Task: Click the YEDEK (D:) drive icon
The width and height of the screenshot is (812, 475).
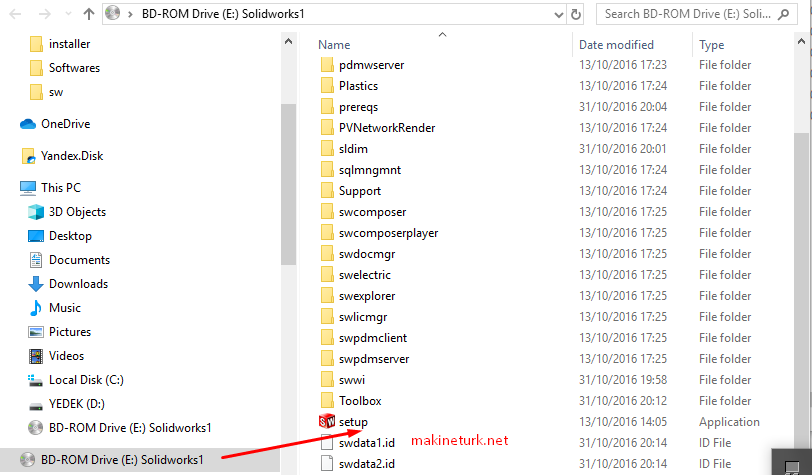Action: 36,405
